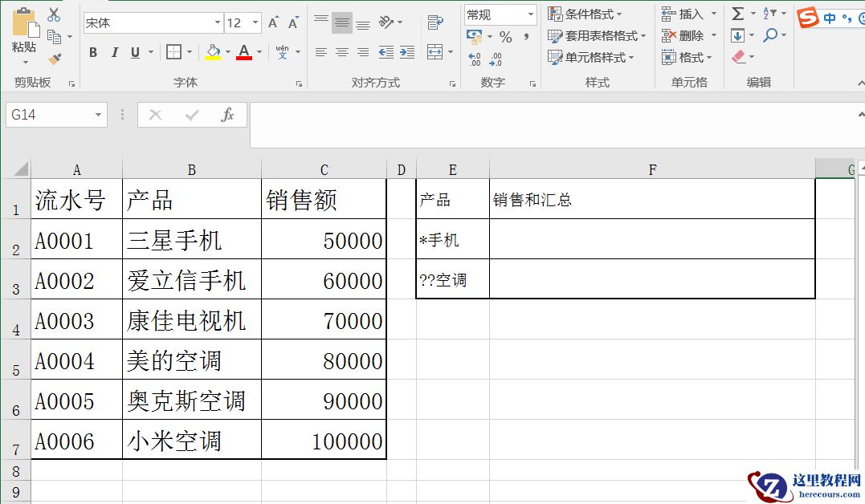
Task: Align text right
Action: pos(362,52)
